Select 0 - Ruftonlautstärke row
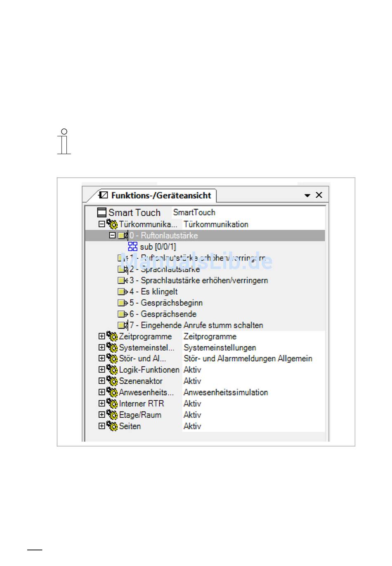 (205, 235)
